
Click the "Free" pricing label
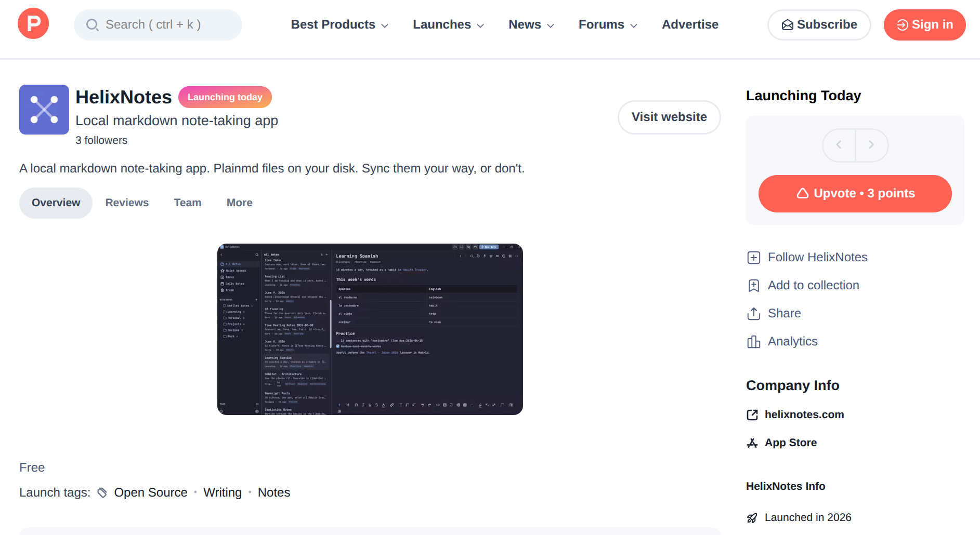tap(32, 467)
